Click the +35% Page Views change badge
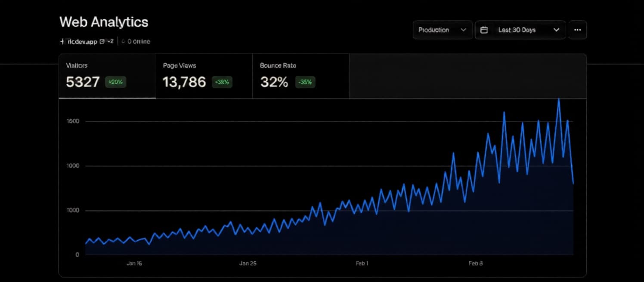 click(x=222, y=82)
